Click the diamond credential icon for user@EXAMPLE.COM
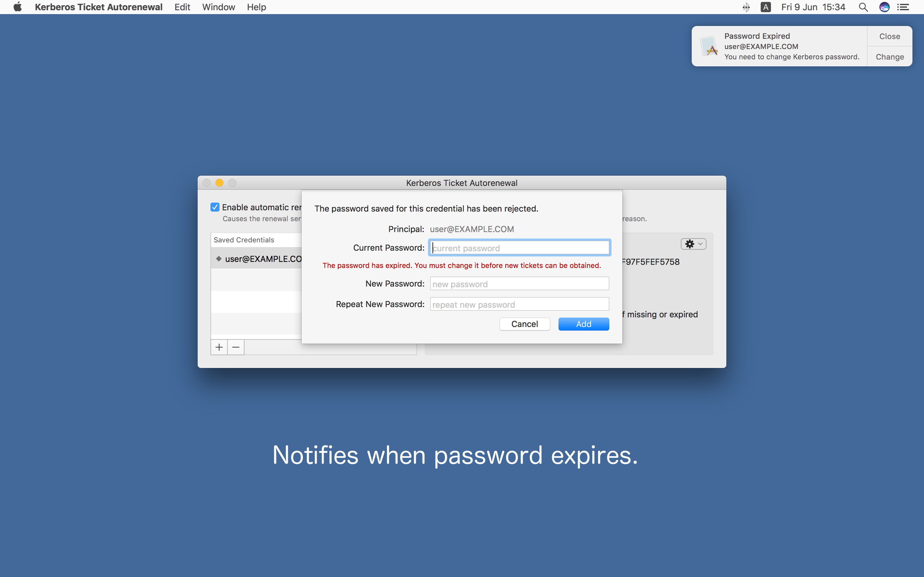This screenshot has height=577, width=924. click(218, 259)
